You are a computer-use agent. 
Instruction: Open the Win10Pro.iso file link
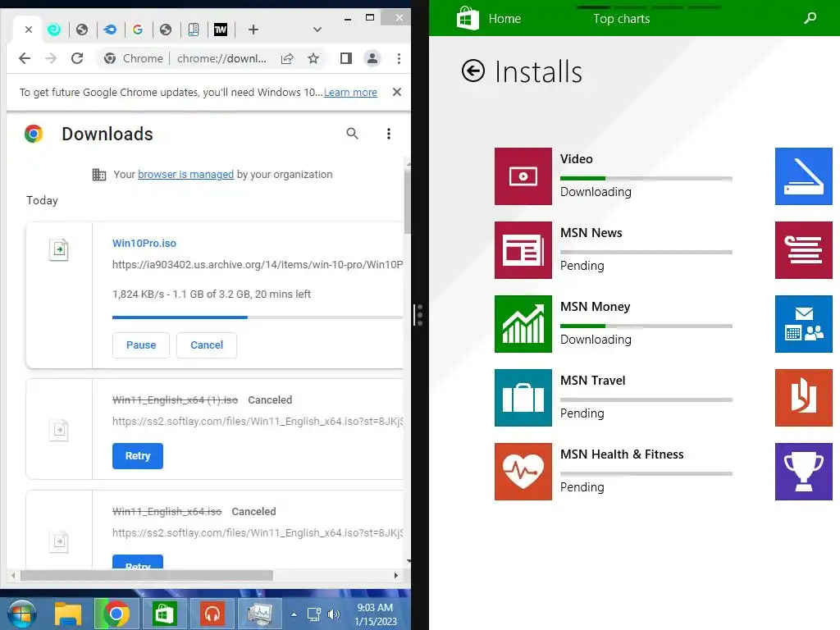click(144, 243)
